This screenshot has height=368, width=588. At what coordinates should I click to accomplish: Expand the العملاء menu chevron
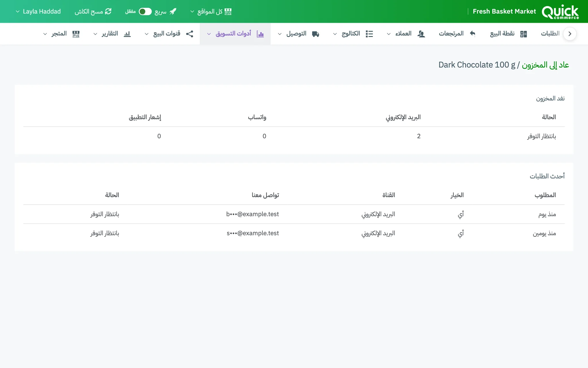(x=389, y=34)
